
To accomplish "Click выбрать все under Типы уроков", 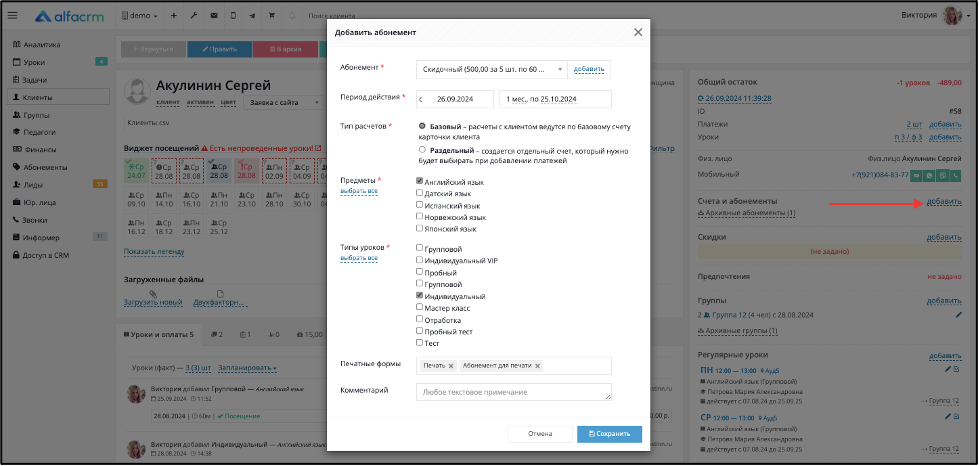I will 359,258.
